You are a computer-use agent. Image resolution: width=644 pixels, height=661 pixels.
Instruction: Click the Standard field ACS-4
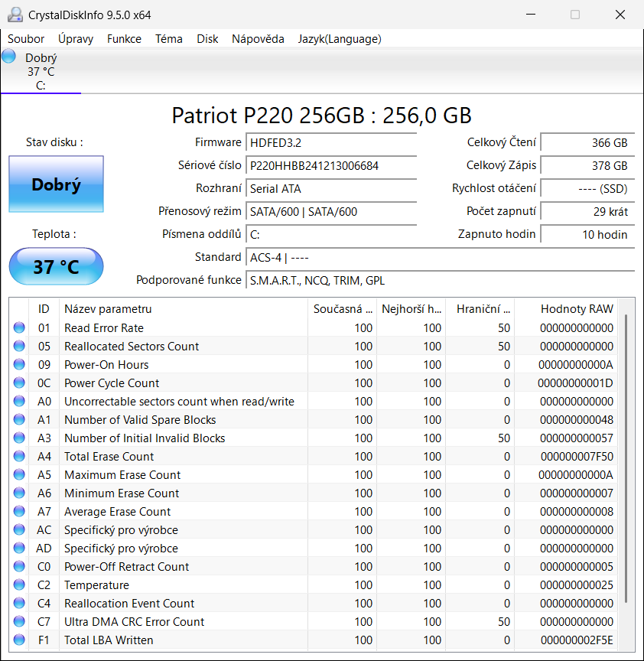click(x=441, y=257)
